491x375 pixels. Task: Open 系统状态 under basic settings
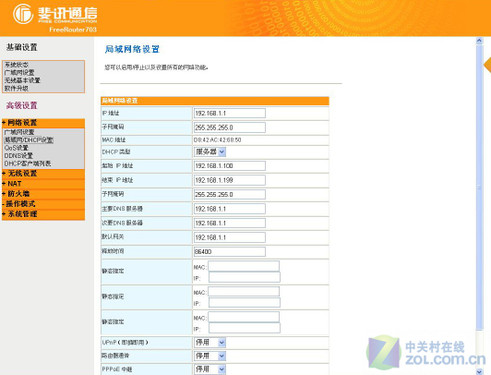[x=16, y=65]
